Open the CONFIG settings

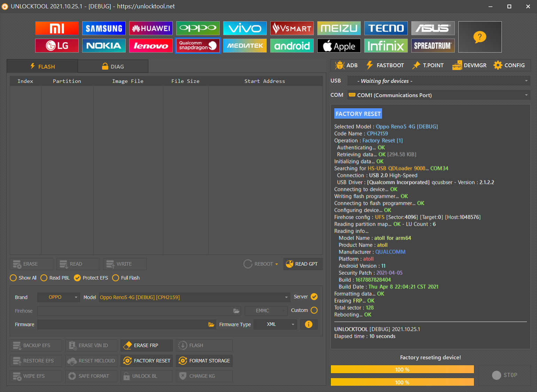click(509, 65)
